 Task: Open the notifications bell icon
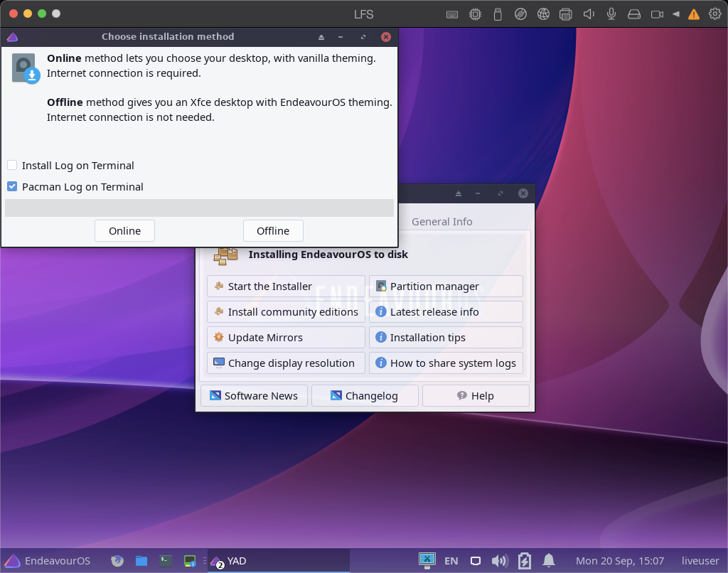point(549,560)
